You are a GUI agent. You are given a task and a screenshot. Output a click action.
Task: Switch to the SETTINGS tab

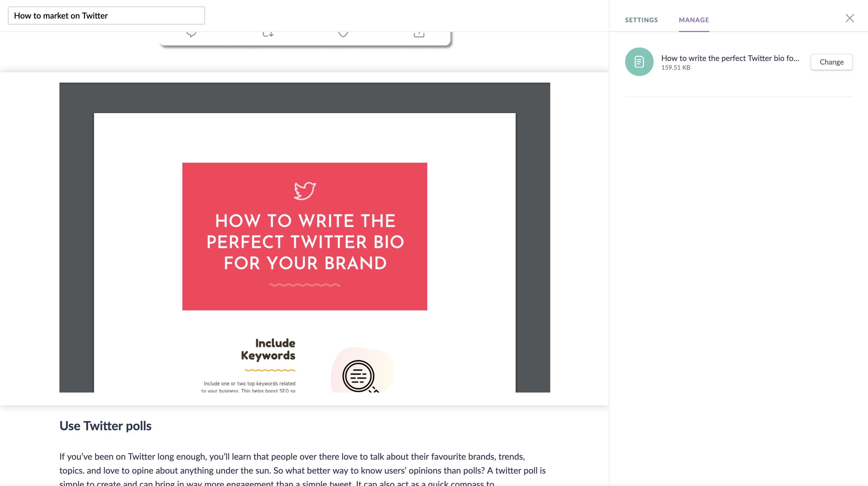tap(641, 20)
